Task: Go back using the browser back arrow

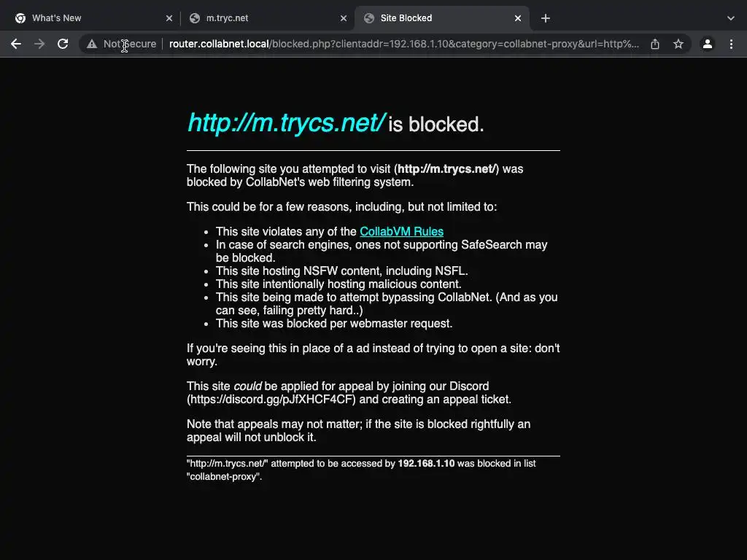Action: coord(16,44)
